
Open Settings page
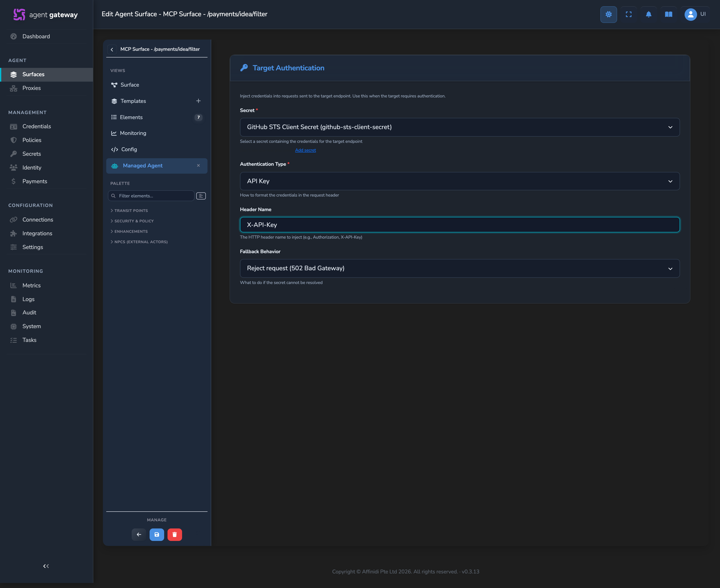(x=46, y=247)
